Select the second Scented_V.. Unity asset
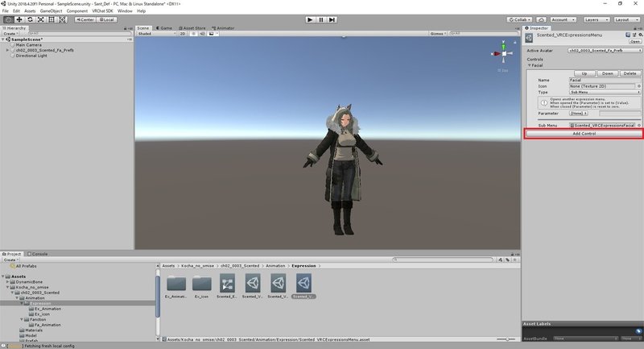Image resolution: width=644 pixels, height=349 pixels. click(x=278, y=283)
